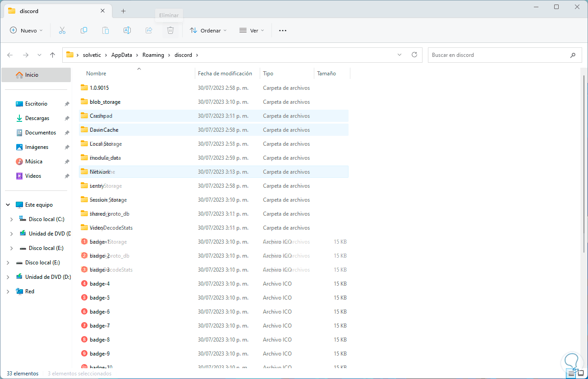Click the Copy icon in toolbar
The width and height of the screenshot is (588, 379).
point(84,30)
